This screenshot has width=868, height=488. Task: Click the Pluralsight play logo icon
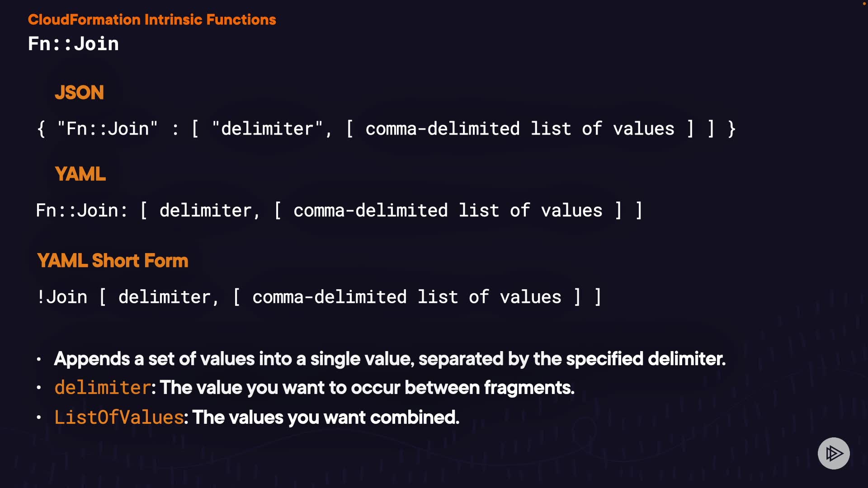[x=834, y=453]
